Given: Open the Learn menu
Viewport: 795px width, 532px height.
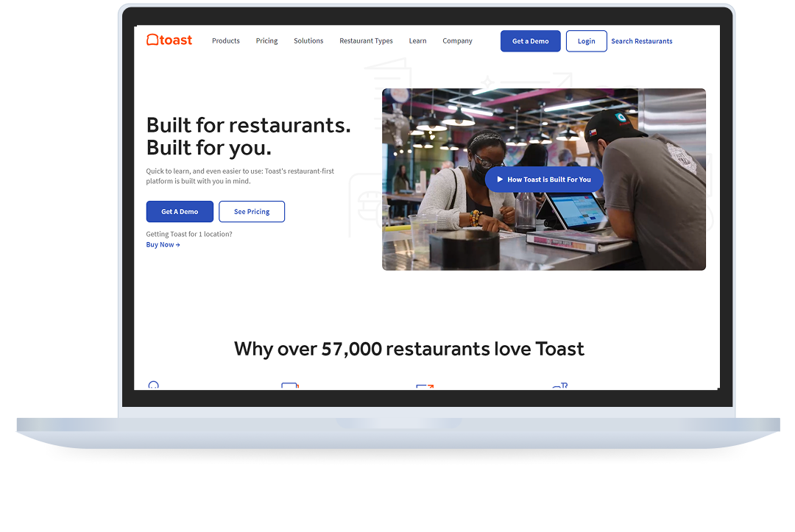Looking at the screenshot, I should tap(418, 41).
